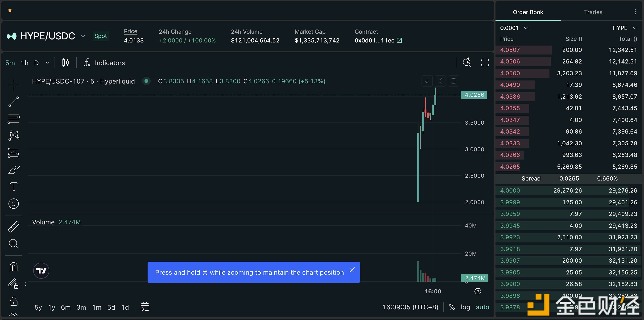Open timezone menu at 16:09:05 (UTC+8)
644x320 pixels.
(410, 307)
